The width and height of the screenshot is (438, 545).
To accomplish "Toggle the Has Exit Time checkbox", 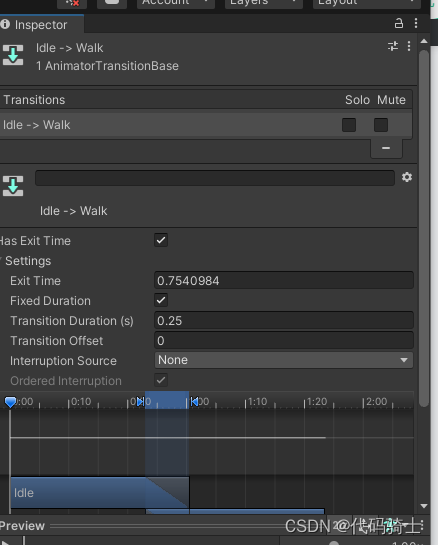I will pyautogui.click(x=161, y=240).
